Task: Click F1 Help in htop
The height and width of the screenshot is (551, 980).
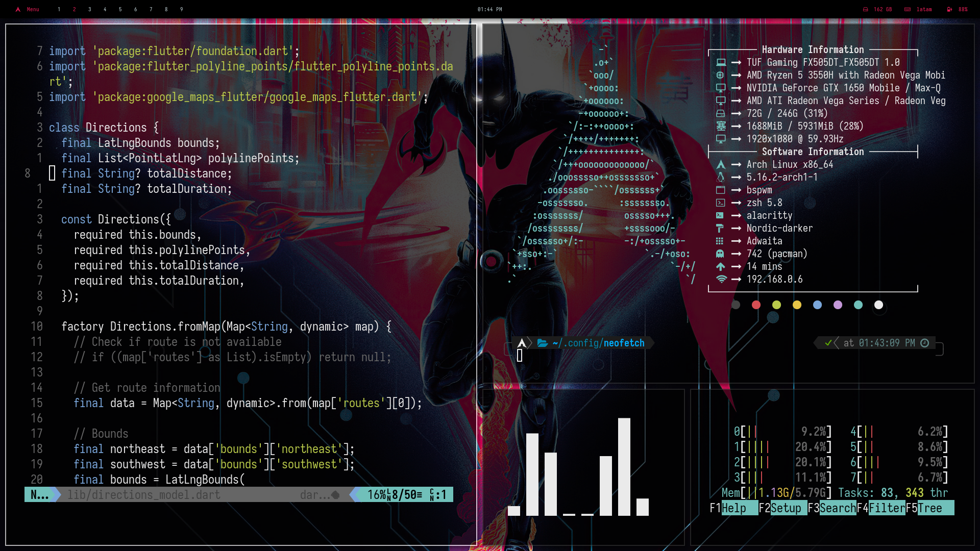Action: (x=733, y=508)
